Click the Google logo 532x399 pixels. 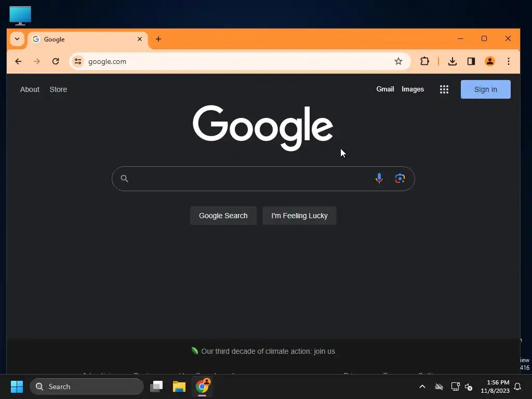(263, 128)
